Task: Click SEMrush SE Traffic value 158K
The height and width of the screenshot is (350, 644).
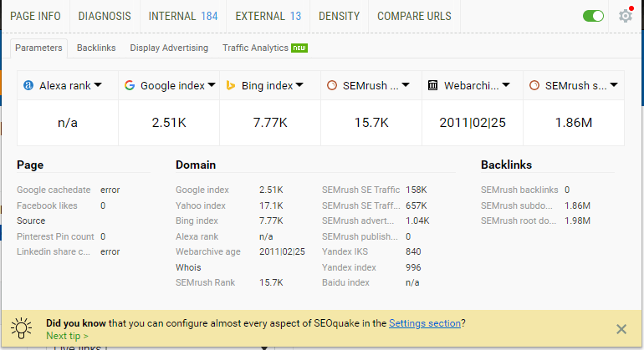Action: point(416,190)
